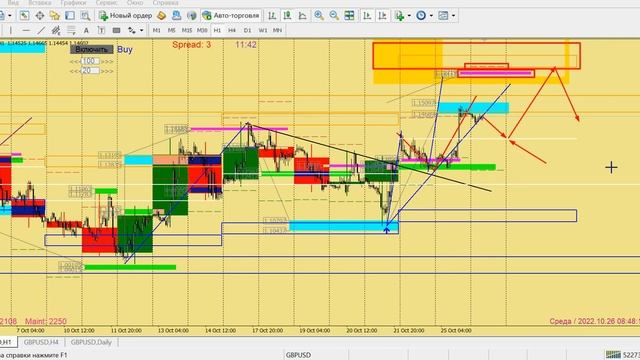Switch timeframe to M30

202,30
